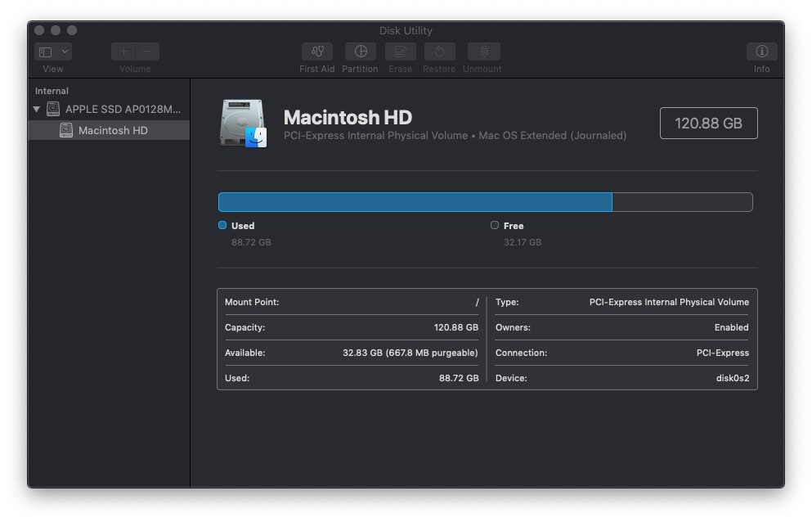
Task: Click the Connection PCI-Express value
Action: pyautogui.click(x=722, y=353)
